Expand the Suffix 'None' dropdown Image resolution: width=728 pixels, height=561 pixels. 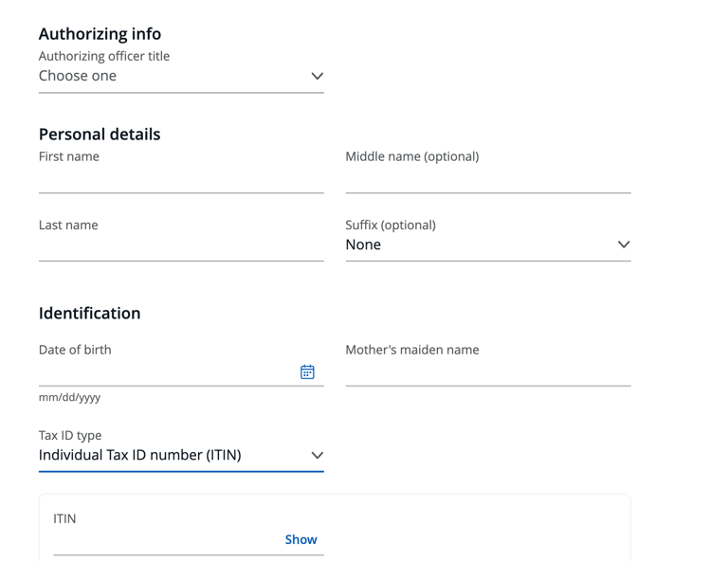pyautogui.click(x=474, y=244)
